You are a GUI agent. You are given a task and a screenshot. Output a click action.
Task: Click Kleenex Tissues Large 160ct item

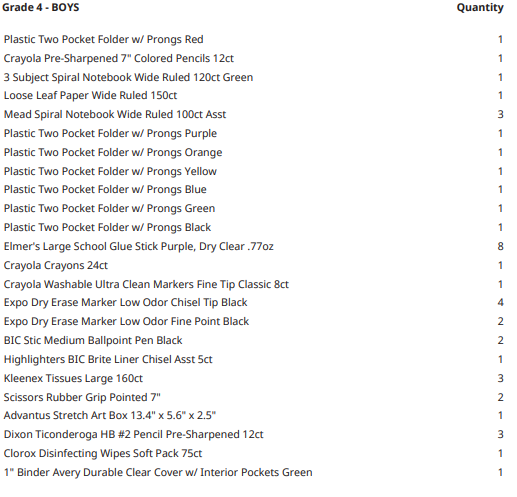click(73, 378)
